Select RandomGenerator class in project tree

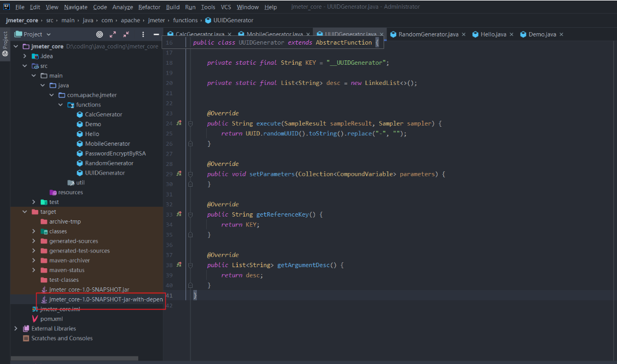tap(109, 163)
